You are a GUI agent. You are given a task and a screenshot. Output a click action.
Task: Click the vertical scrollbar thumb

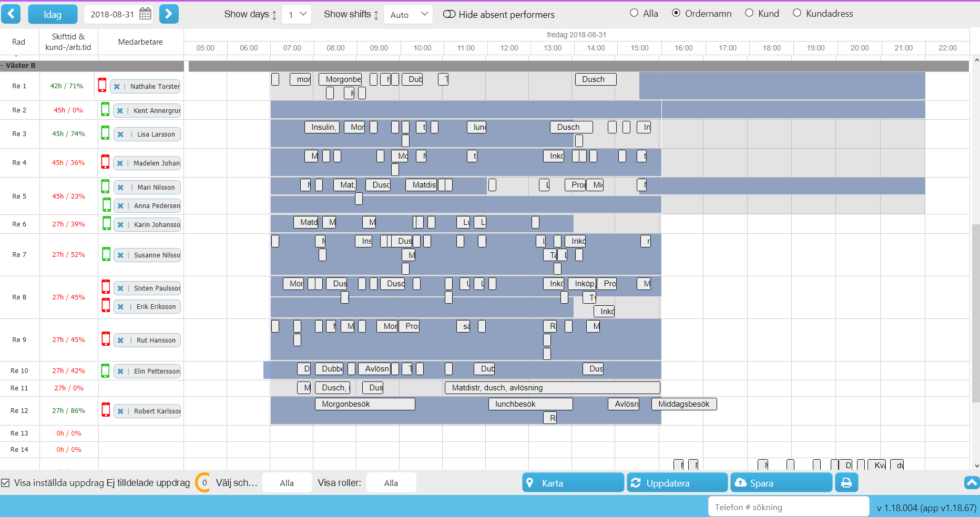coord(976,313)
